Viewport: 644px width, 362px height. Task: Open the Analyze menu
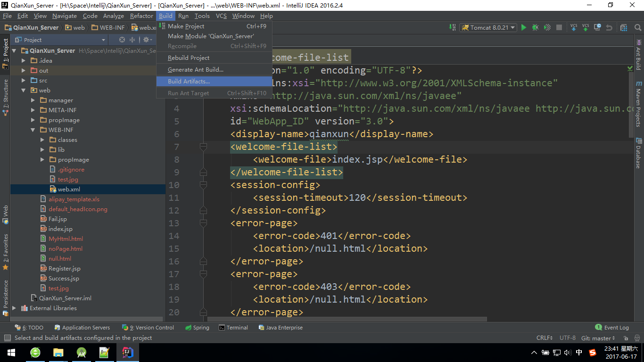(x=113, y=16)
